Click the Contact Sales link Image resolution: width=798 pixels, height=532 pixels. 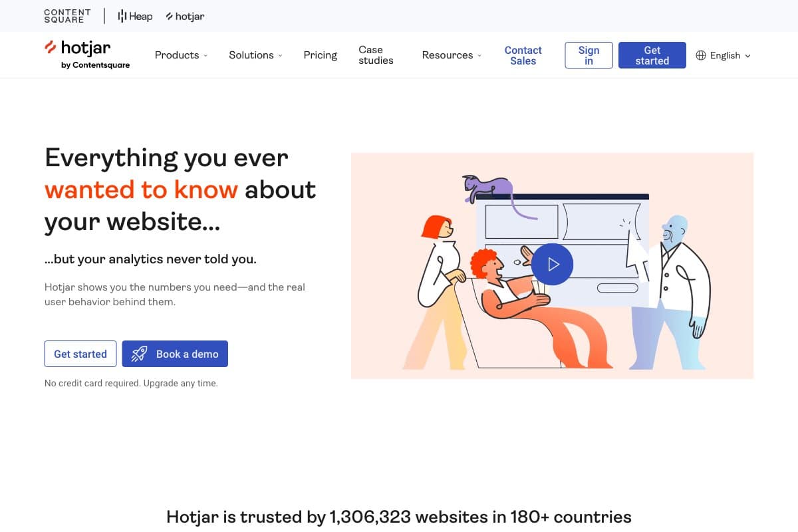(523, 55)
